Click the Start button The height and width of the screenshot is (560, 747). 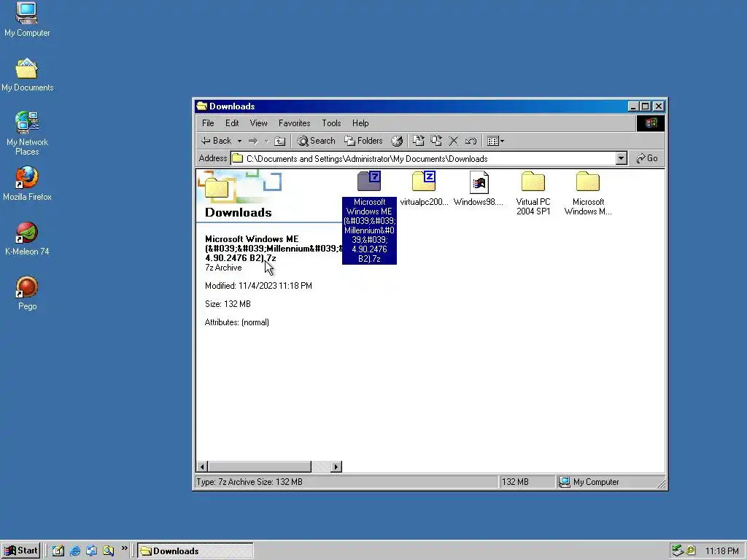(21, 551)
